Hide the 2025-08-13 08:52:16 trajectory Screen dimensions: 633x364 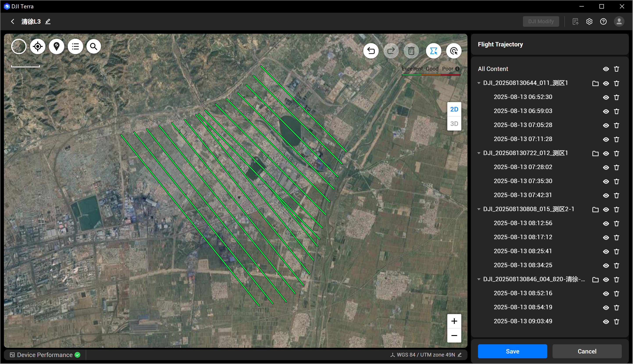point(606,293)
